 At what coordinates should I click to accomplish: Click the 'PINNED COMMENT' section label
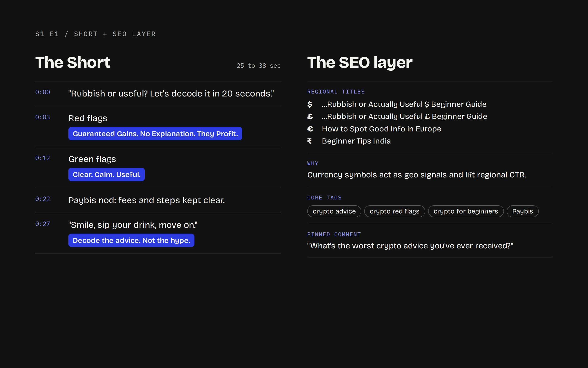[x=334, y=234]
